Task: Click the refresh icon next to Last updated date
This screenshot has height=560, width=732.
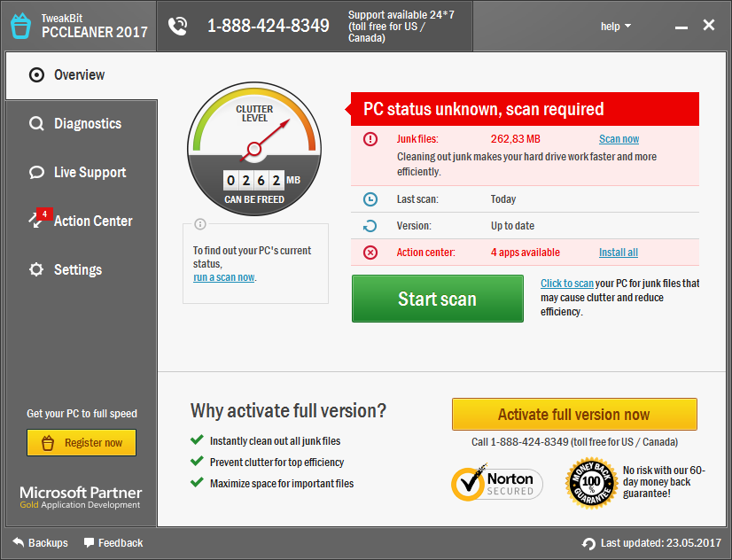Action: (x=587, y=543)
